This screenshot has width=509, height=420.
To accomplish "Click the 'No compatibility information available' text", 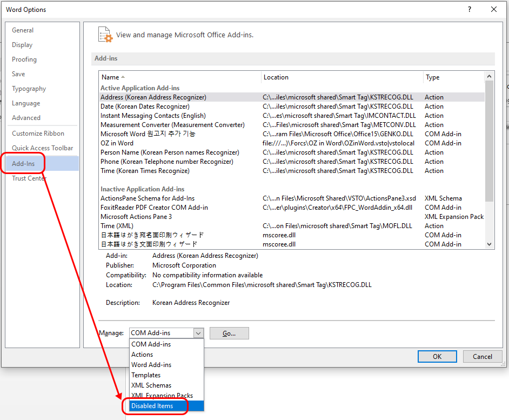I will 207,275.
